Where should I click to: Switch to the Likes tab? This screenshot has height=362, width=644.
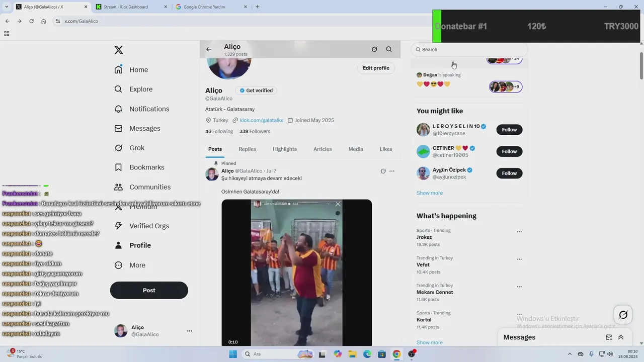(386, 149)
